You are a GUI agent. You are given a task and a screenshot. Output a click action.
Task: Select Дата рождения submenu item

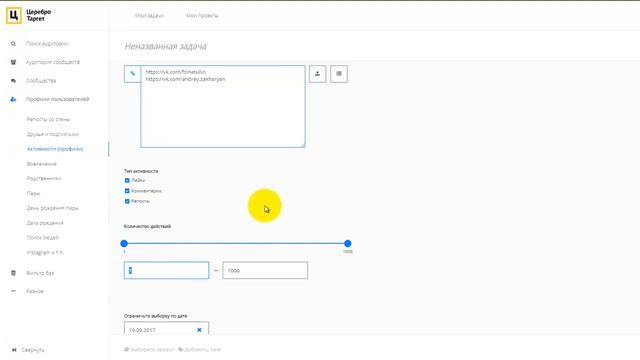coord(45,223)
